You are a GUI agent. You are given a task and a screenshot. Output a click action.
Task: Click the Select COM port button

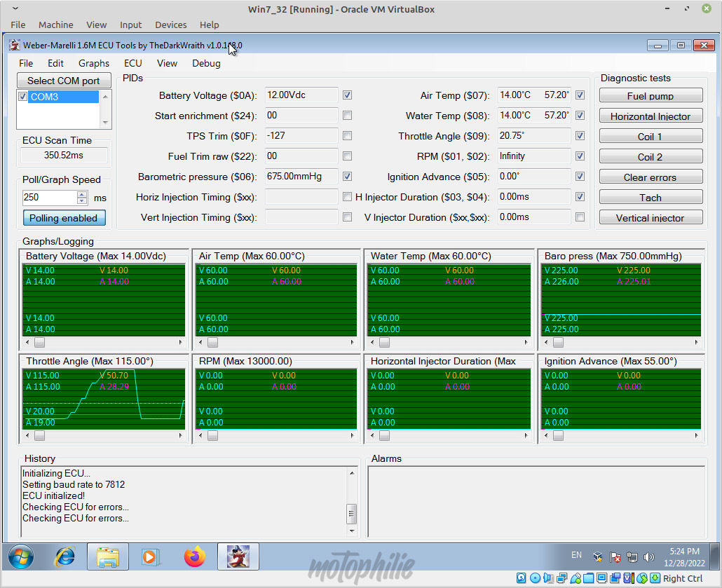click(x=64, y=81)
